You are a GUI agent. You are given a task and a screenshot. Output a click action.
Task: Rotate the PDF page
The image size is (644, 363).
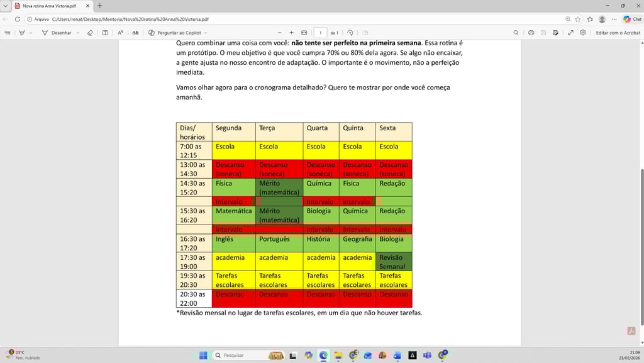[350, 33]
